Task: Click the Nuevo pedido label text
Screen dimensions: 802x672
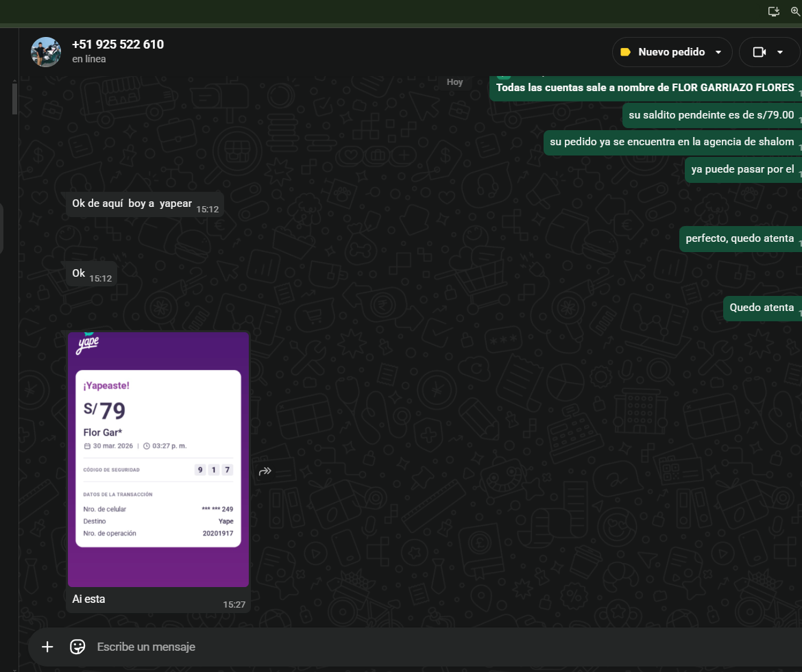Action: click(671, 52)
